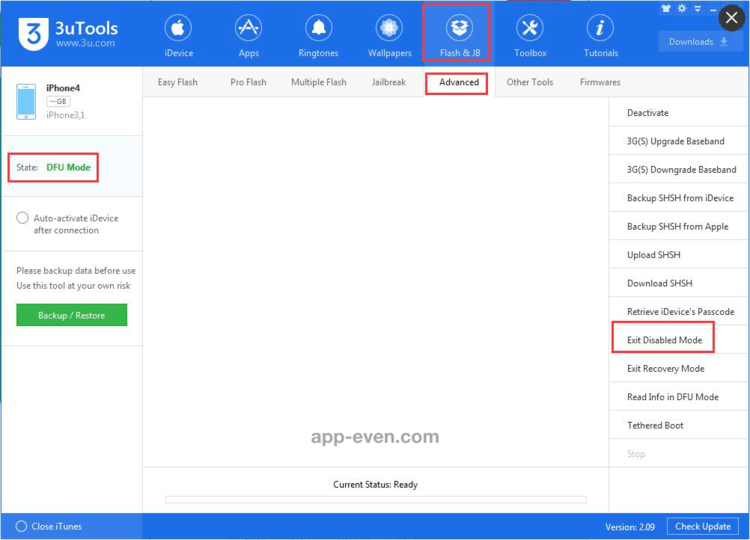Open the title bar dropdown menu

click(697, 9)
